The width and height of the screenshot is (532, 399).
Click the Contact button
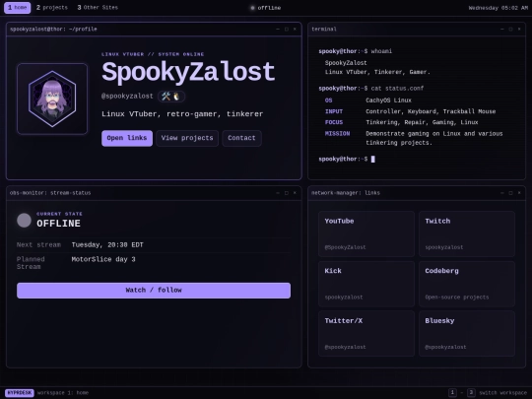point(241,138)
